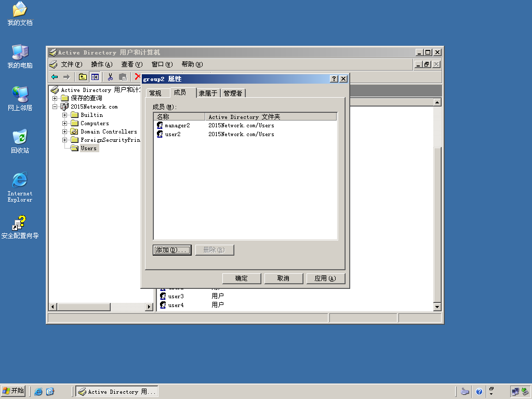The image size is (532, 399).
Task: Click Internet Explorer quick launch icon
Action: pos(38,392)
